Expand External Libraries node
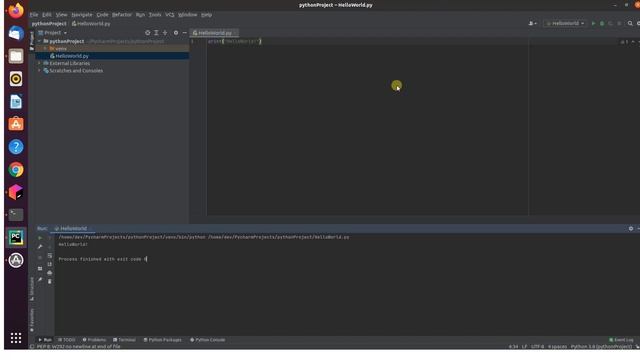 click(40, 63)
